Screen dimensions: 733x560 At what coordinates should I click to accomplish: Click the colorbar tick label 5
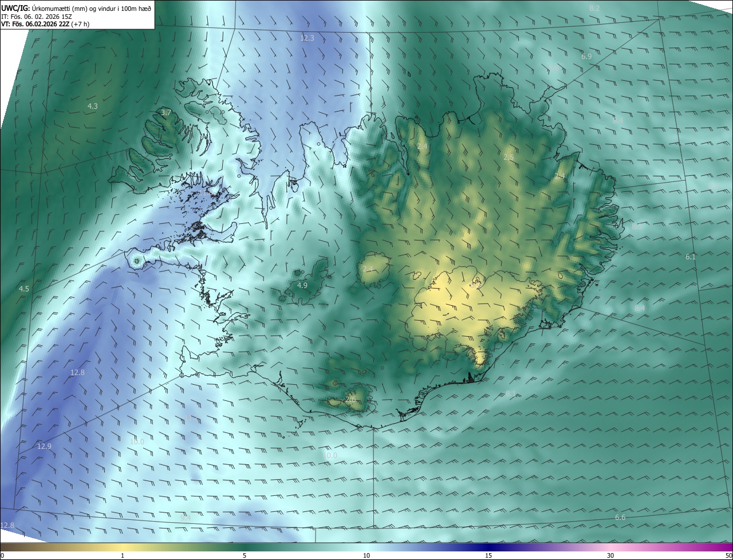[x=245, y=555]
